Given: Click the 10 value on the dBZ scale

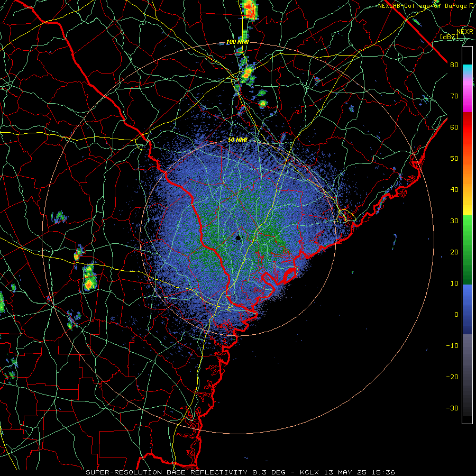Looking at the screenshot, I should [x=454, y=283].
